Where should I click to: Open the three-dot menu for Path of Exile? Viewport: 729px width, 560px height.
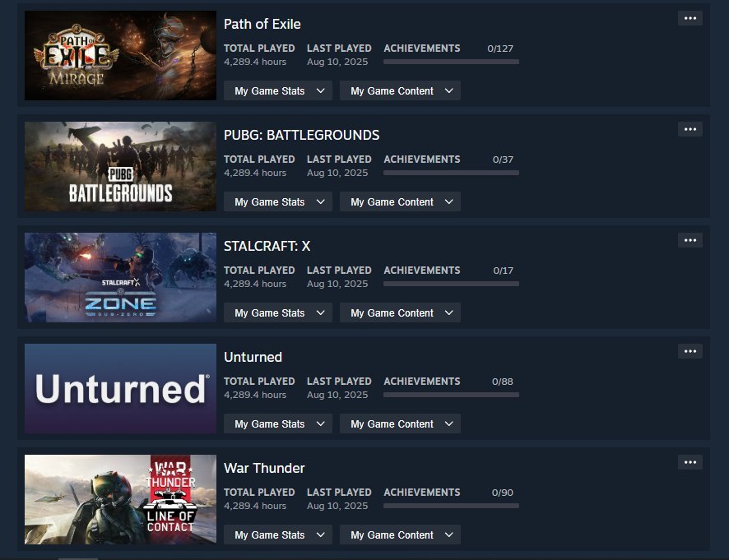pos(690,19)
